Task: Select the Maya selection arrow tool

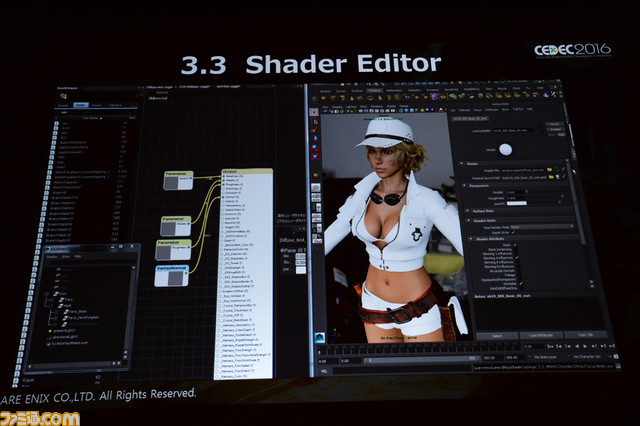Action: [314, 111]
